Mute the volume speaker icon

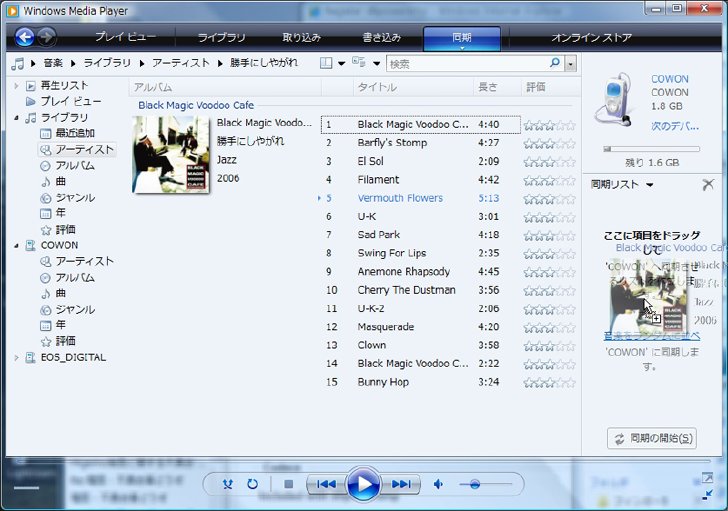click(x=438, y=484)
